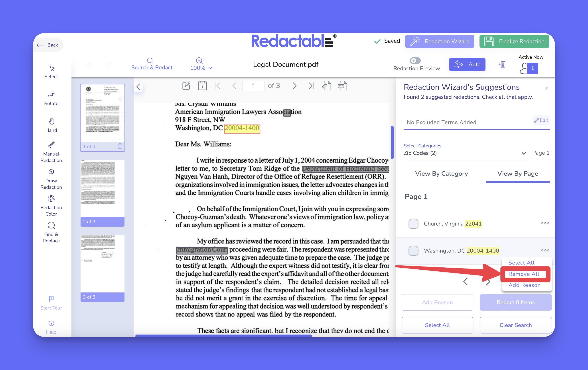This screenshot has height=370, width=588.
Task: Switch to View By Category tab
Action: click(441, 174)
